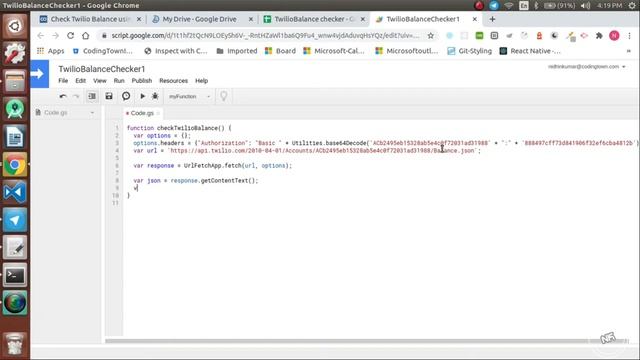Click the Redo arrow in script toolbar
The image size is (640, 360).
click(x=76, y=96)
